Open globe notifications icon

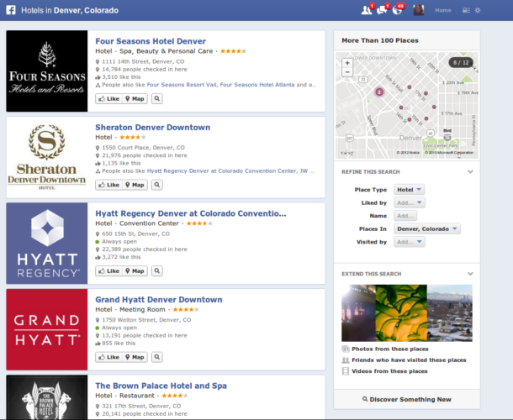[x=397, y=10]
